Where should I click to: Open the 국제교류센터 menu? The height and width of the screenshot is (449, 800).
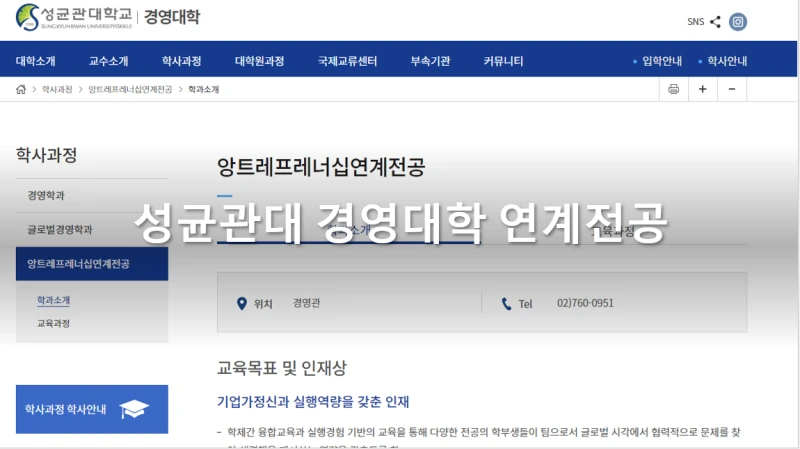coord(347,61)
